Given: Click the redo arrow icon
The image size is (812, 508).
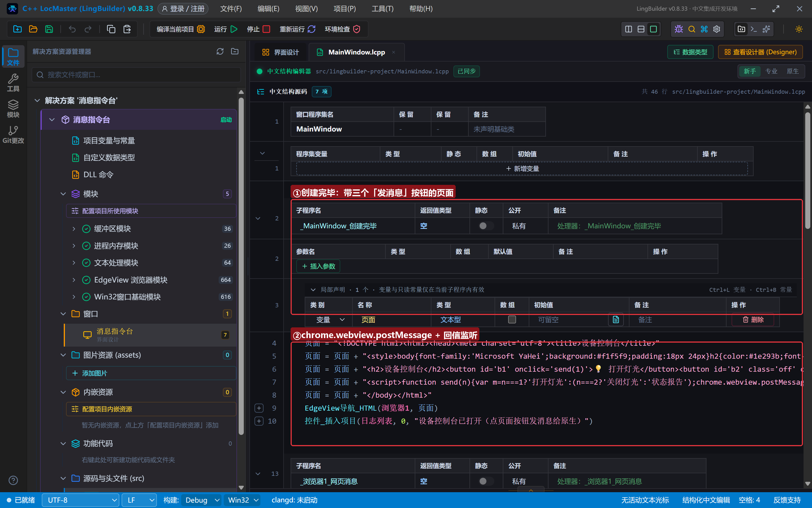Looking at the screenshot, I should [88, 29].
